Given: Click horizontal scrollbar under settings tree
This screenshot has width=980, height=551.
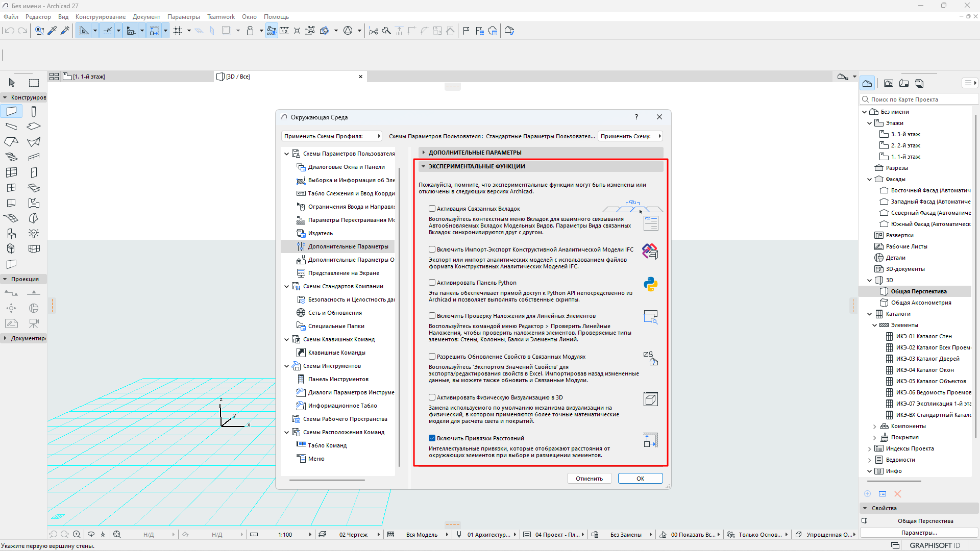Looking at the screenshot, I should (x=327, y=480).
